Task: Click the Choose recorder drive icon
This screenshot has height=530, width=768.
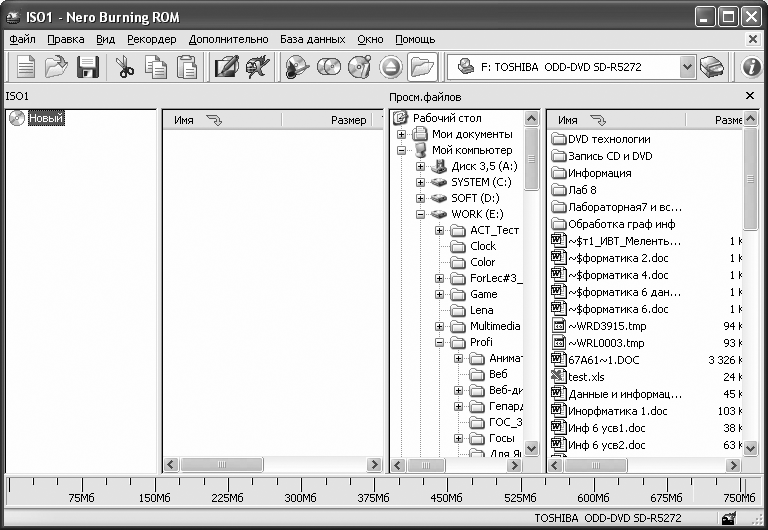Action: click(x=712, y=67)
